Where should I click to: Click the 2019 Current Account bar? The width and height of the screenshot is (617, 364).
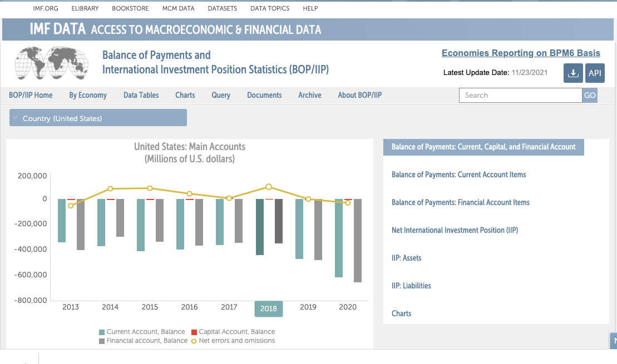(x=299, y=229)
